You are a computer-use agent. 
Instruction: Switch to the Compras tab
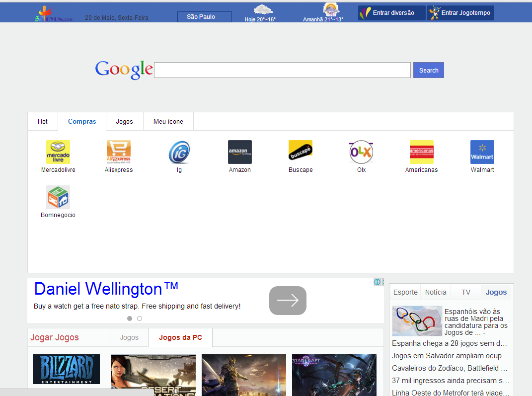tap(82, 121)
